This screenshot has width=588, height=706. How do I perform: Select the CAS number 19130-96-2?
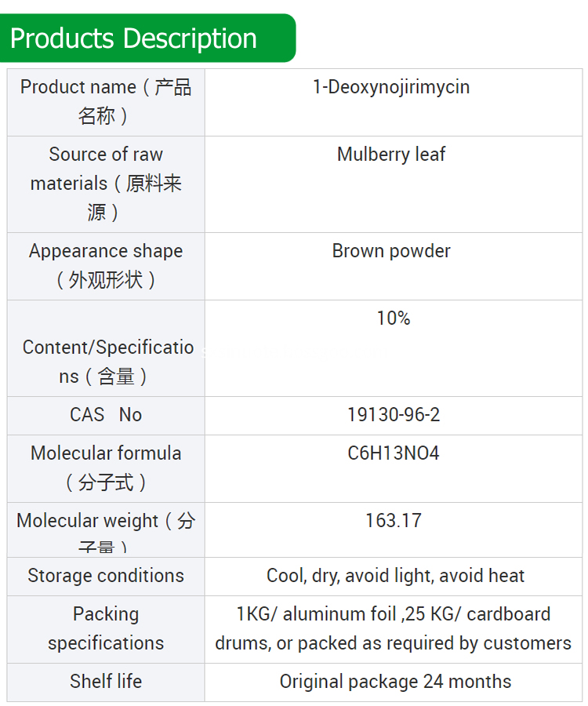point(394,415)
